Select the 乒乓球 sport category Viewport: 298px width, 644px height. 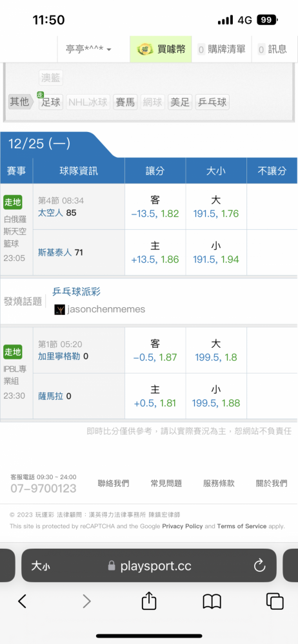[212, 102]
